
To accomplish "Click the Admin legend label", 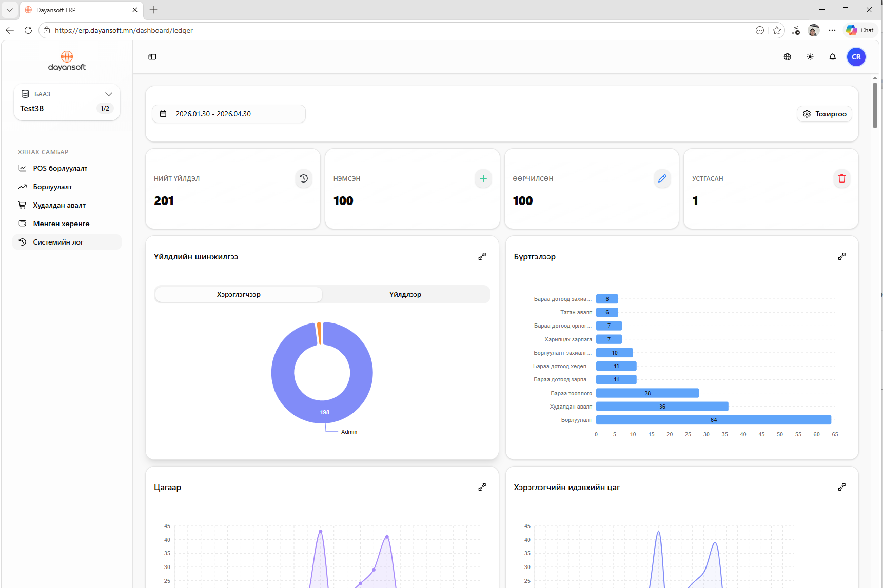I will [349, 432].
